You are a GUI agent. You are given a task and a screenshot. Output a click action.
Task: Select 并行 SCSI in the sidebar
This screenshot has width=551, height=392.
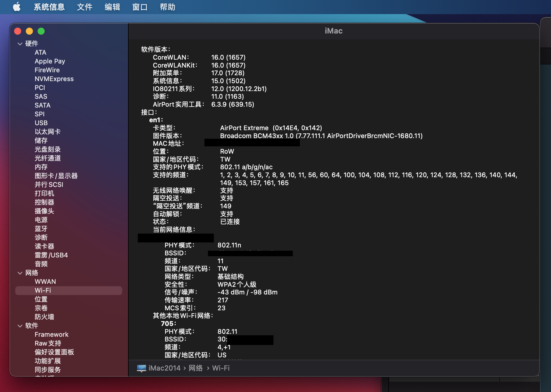click(x=49, y=185)
